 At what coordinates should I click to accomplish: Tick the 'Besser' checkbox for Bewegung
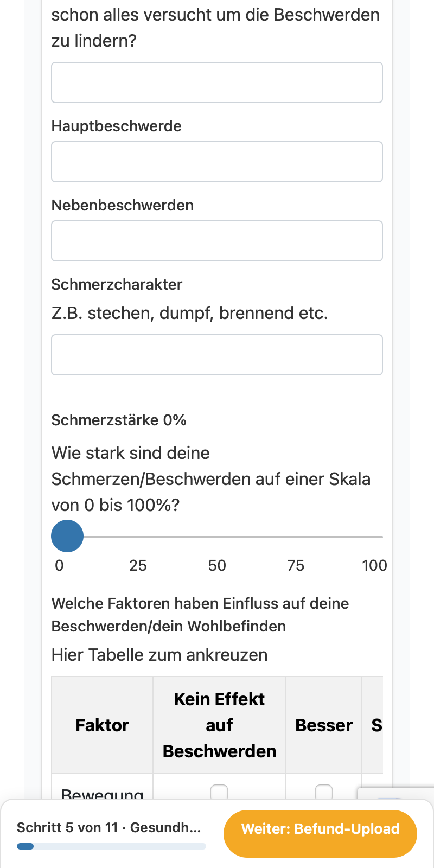tap(324, 792)
